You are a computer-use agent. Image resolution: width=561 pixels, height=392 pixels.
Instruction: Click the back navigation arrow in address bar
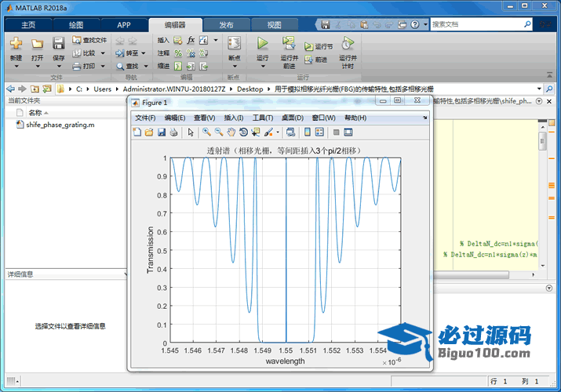[x=11, y=89]
